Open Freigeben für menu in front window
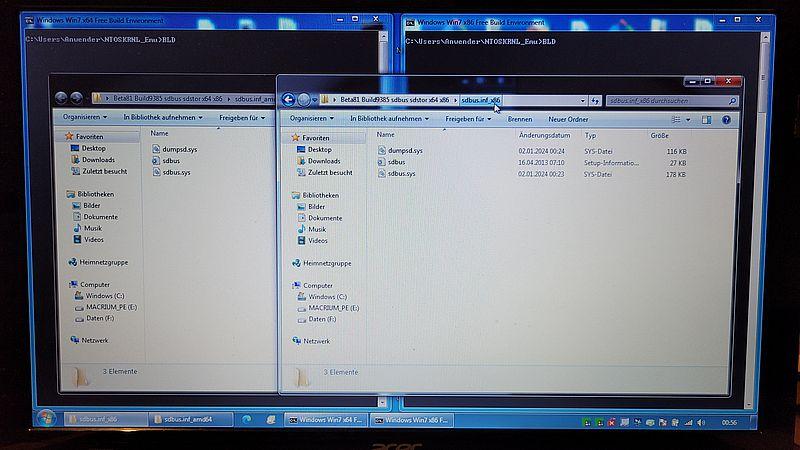800x450 pixels. [468, 119]
